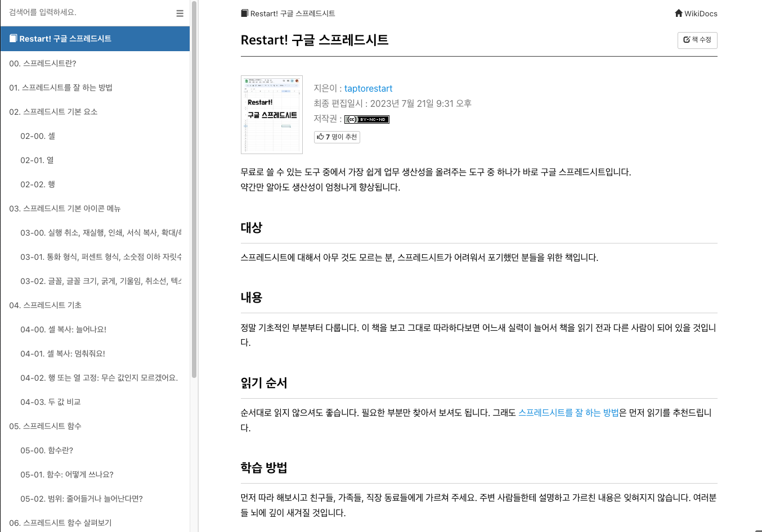Open chapter 03. 스프레드시트 기본 아이콘 메뉴
The image size is (762, 532).
pos(95,208)
